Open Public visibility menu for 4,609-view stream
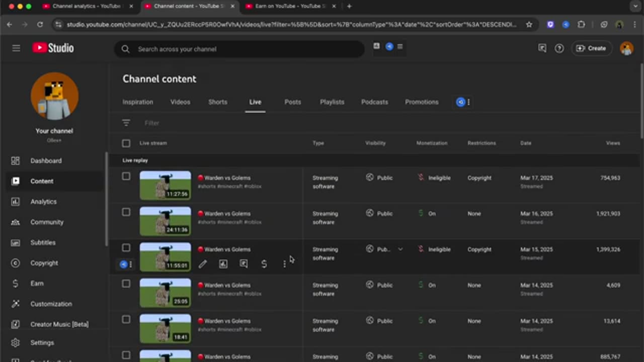 (379, 285)
